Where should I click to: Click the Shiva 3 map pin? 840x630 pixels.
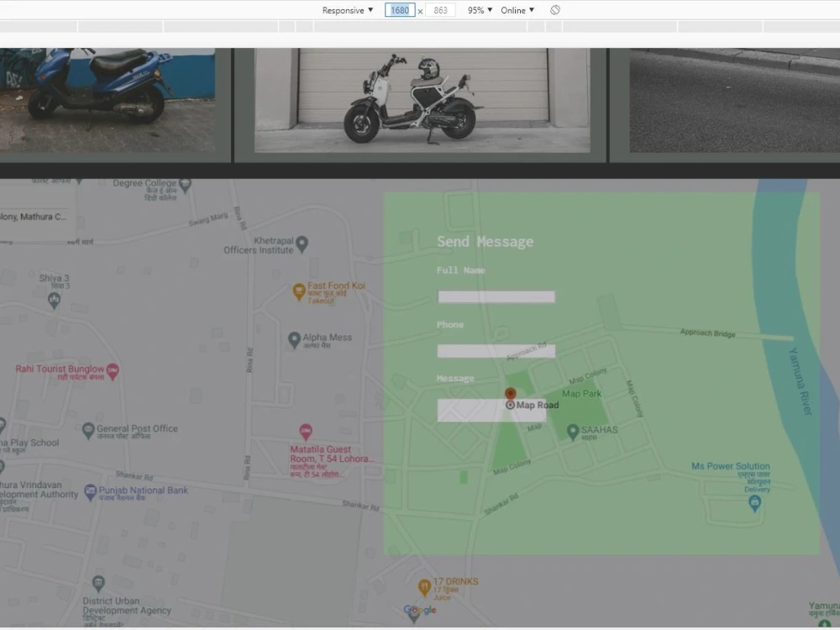point(54,301)
